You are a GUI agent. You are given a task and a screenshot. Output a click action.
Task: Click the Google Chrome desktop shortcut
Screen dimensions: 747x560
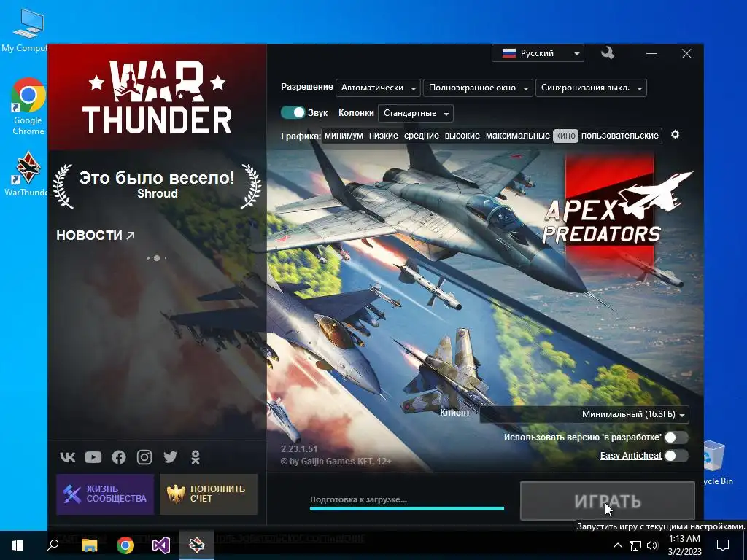click(x=28, y=106)
